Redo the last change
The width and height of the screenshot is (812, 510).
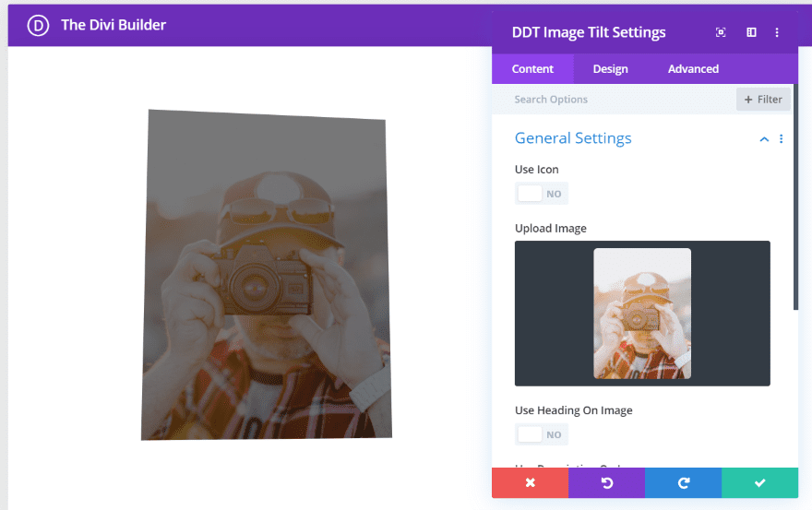pyautogui.click(x=683, y=483)
